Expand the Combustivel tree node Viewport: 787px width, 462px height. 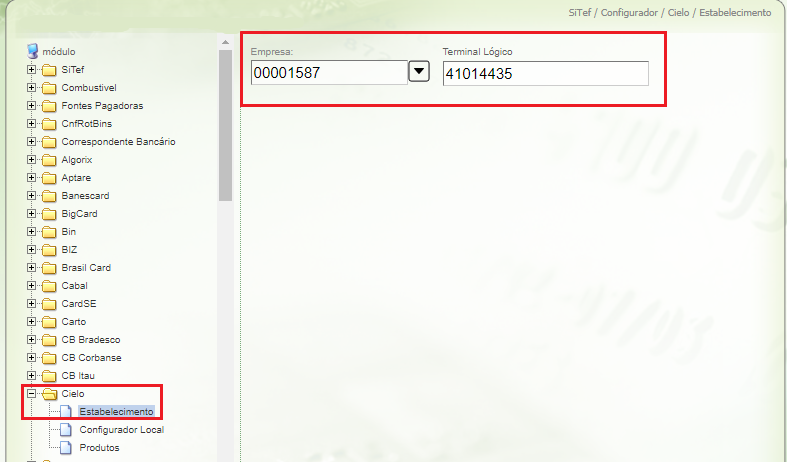tap(32, 88)
